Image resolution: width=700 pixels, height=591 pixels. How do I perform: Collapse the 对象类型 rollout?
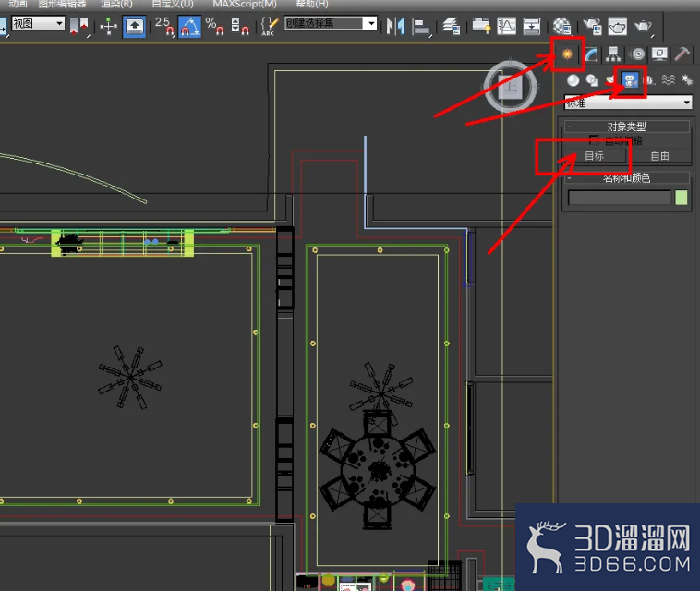click(x=626, y=127)
